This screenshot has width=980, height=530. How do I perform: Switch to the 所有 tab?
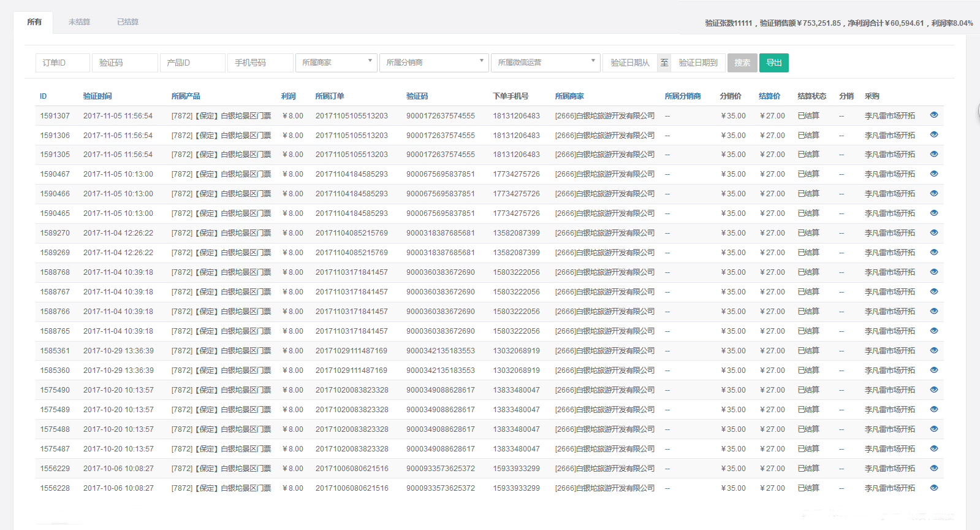click(x=34, y=22)
